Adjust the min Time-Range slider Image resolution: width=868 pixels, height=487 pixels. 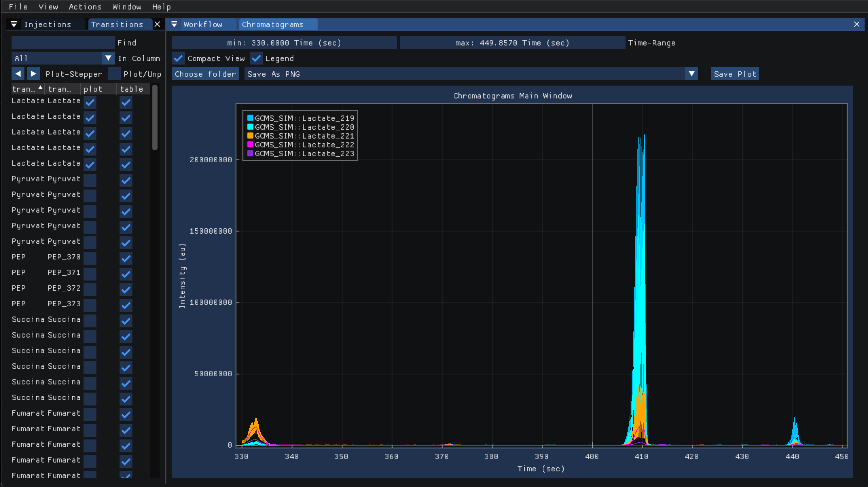click(x=284, y=43)
